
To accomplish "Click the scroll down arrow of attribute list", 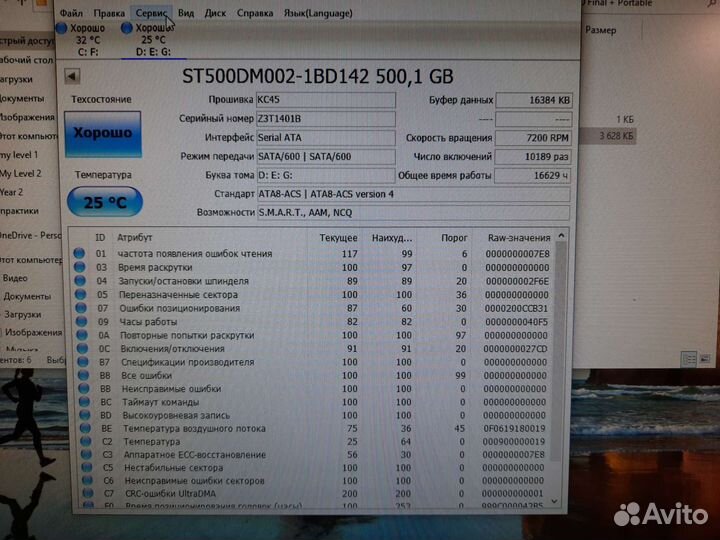I will [555, 501].
